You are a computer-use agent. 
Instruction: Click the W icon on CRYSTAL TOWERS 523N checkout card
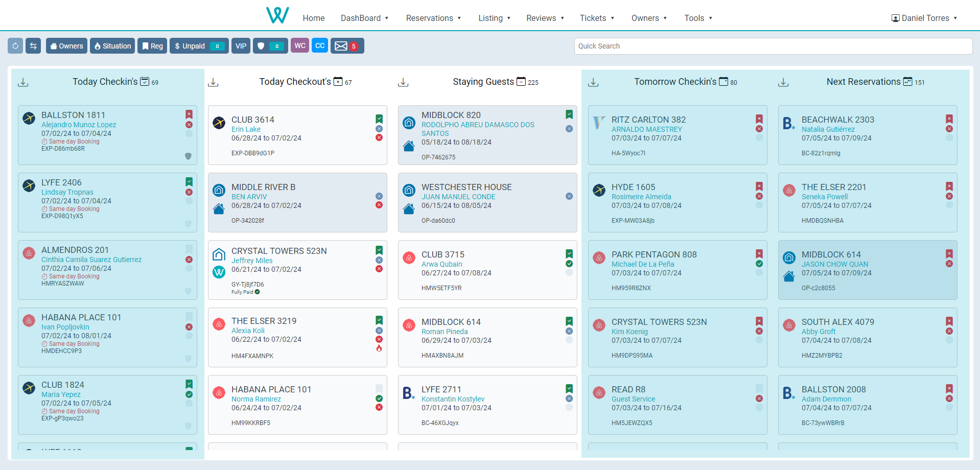click(219, 272)
